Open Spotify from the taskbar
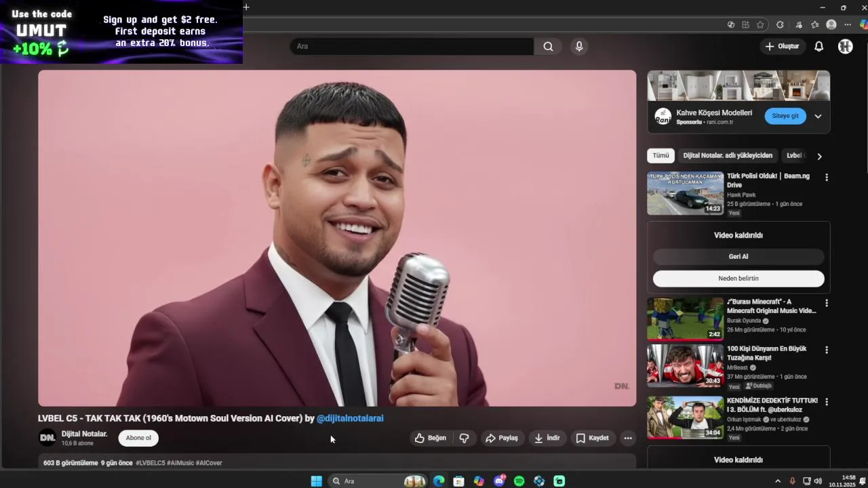 tap(519, 481)
